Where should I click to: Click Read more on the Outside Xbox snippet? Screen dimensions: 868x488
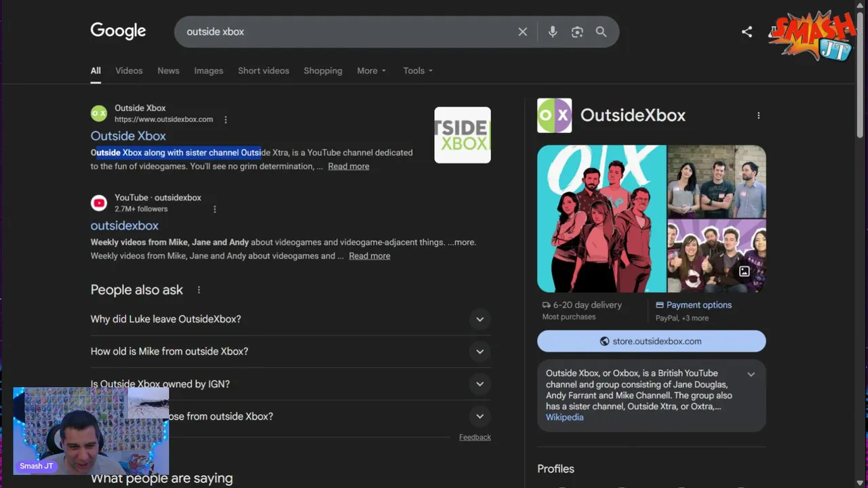click(x=349, y=166)
